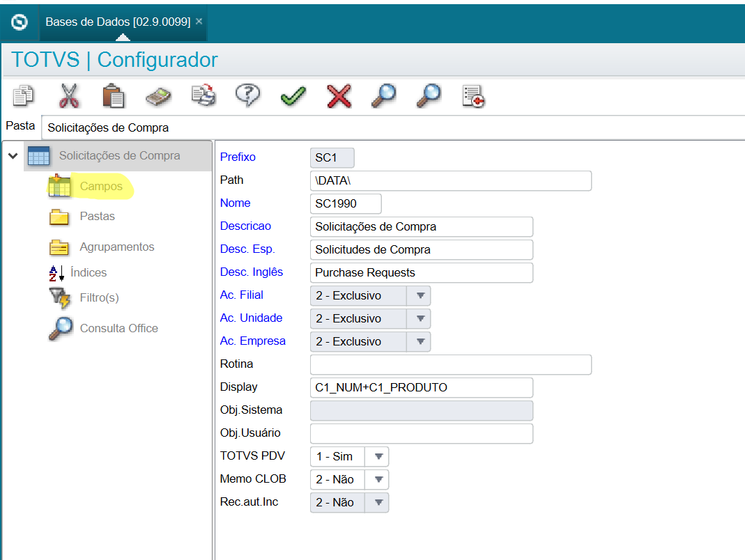Click the Desc. Esp. blue label
Screen dimensions: 745x560
pyautogui.click(x=247, y=249)
